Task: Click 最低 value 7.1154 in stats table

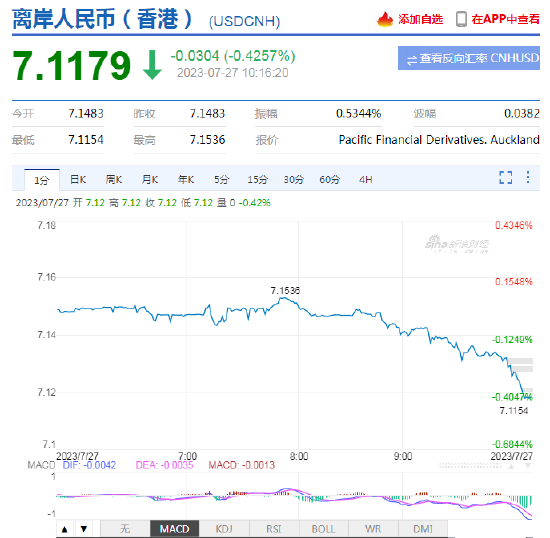Action: click(86, 140)
